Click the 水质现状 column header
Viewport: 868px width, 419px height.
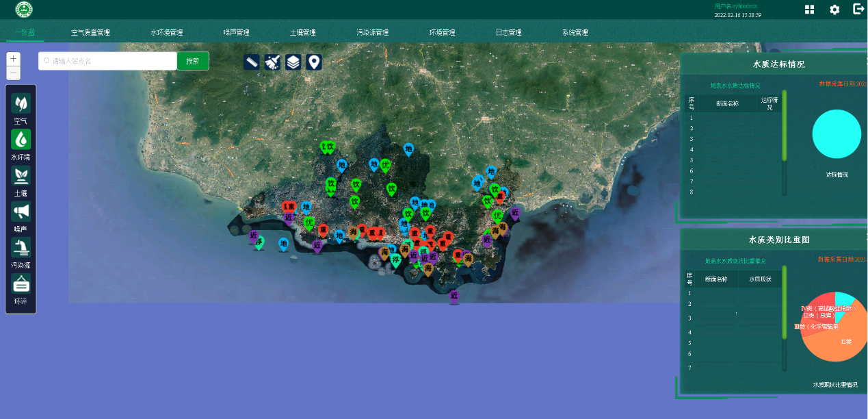[760, 279]
